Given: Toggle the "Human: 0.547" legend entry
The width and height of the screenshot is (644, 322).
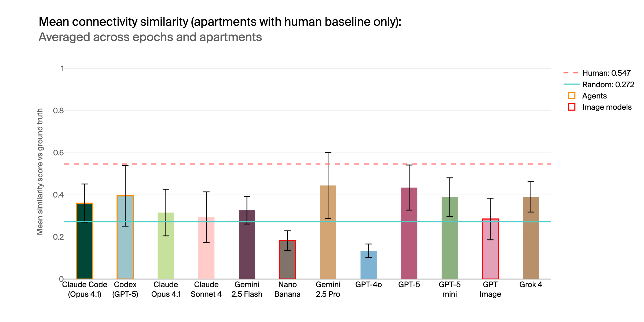Looking at the screenshot, I should pos(606,73).
